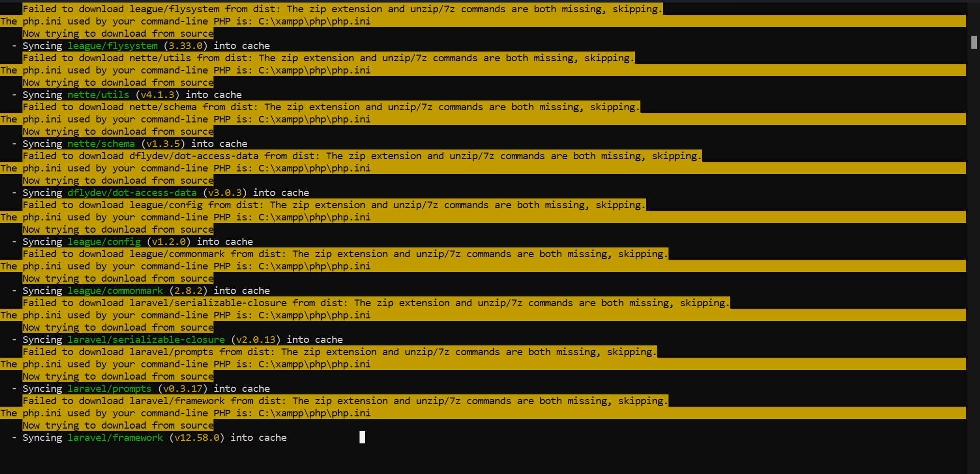Click the green 'laravel/serializable-closure' package name
980x474 pixels.
(x=146, y=340)
